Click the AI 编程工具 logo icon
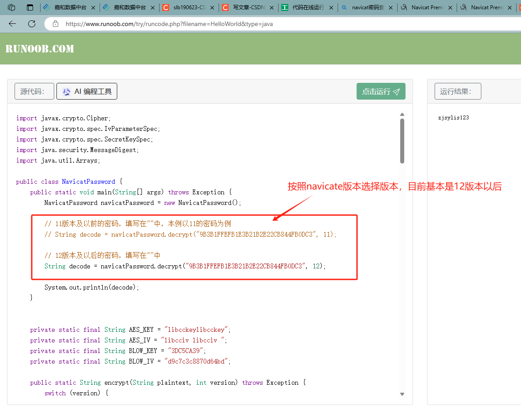 [67, 92]
